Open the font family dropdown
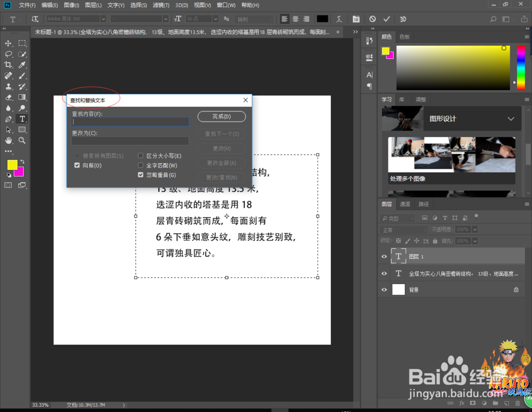 click(104, 19)
